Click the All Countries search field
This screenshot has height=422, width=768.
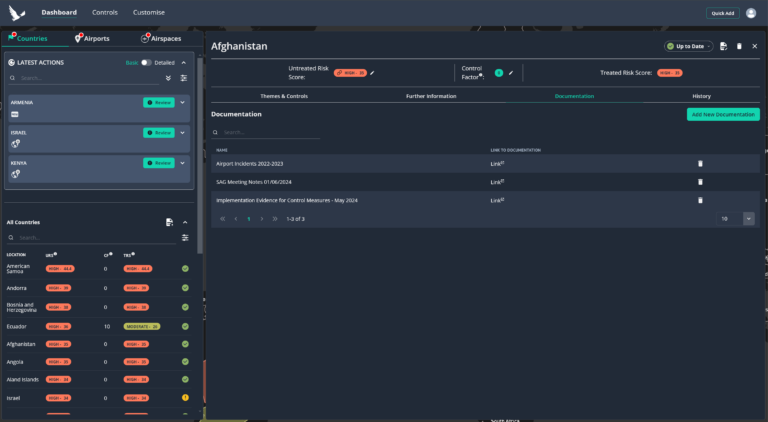tap(91, 237)
